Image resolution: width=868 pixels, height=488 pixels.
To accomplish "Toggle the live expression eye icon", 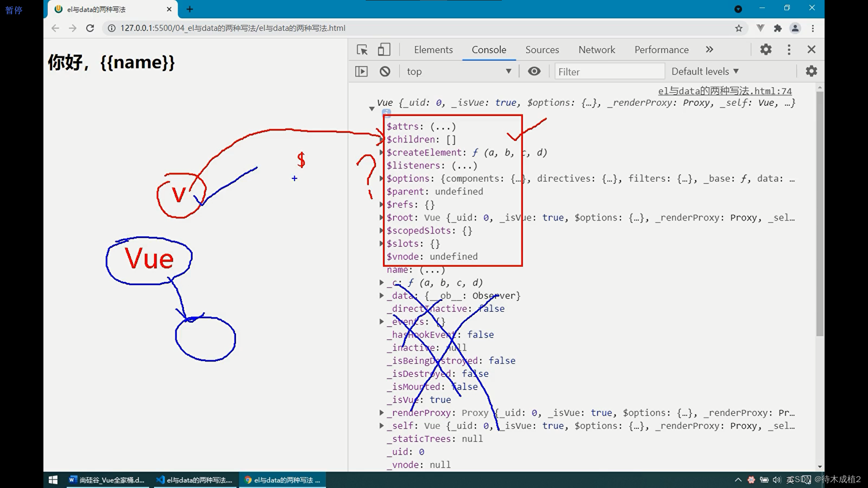I will point(534,71).
